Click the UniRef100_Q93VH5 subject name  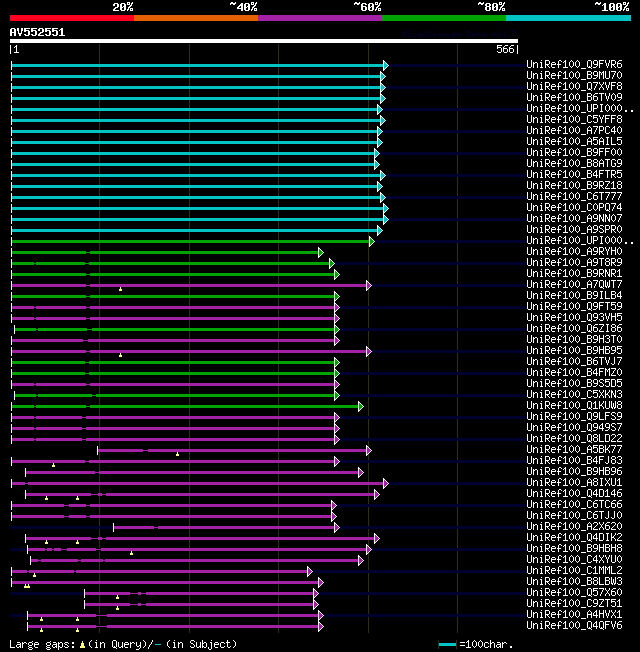point(574,318)
